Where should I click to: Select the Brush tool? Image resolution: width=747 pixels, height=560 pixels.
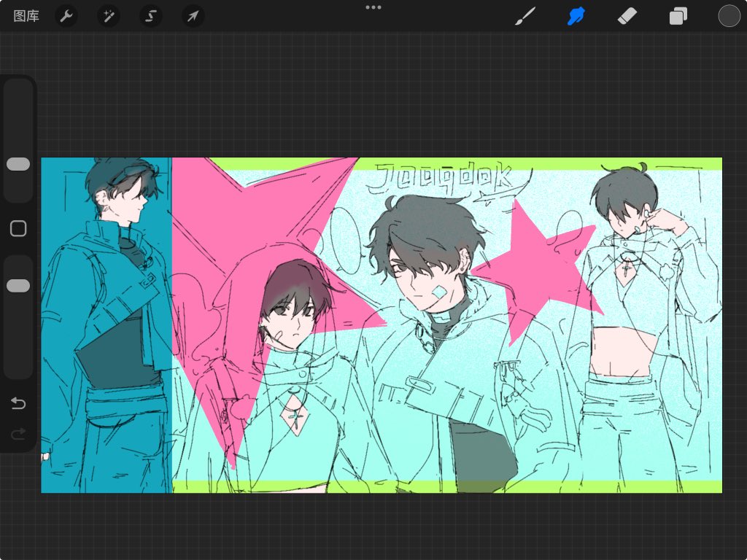coord(525,16)
